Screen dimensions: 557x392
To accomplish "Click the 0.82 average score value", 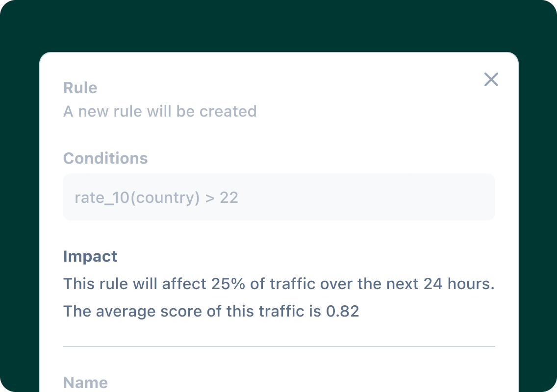I will point(343,311).
